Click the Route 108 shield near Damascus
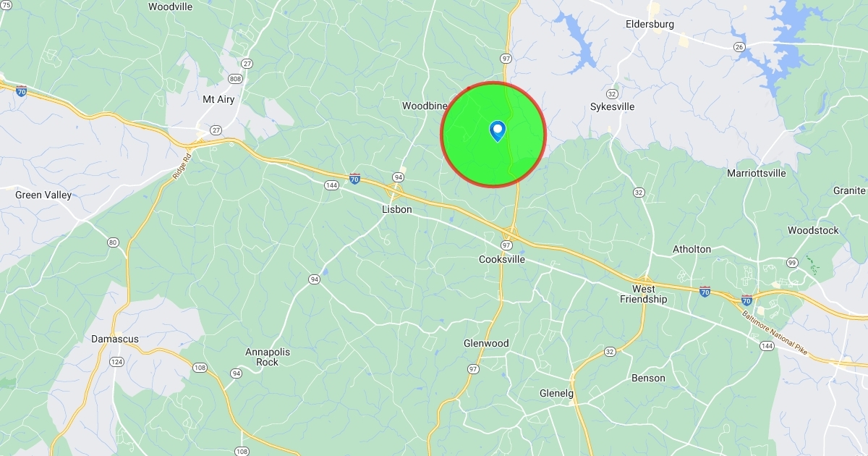 [x=200, y=368]
